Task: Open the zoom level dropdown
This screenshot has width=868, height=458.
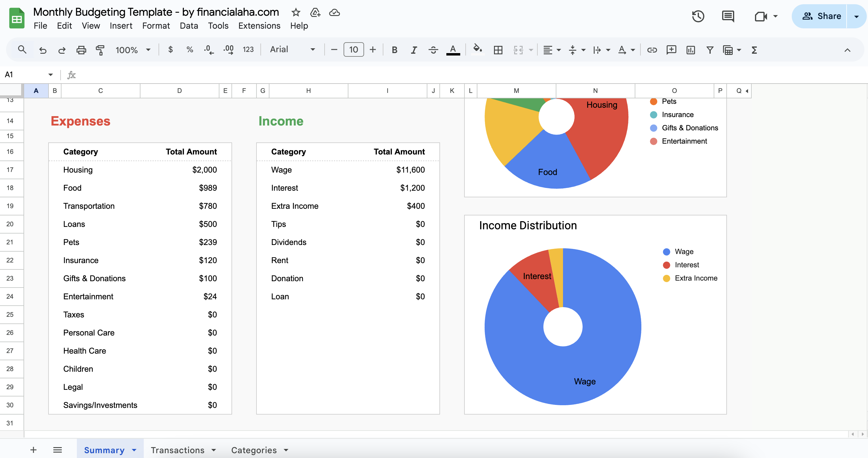Action: click(133, 50)
